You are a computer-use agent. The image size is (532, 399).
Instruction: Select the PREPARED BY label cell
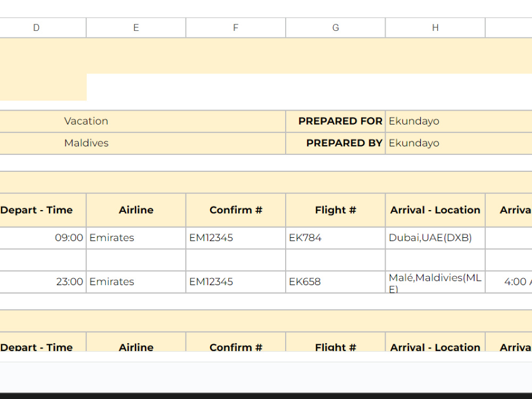tap(336, 143)
